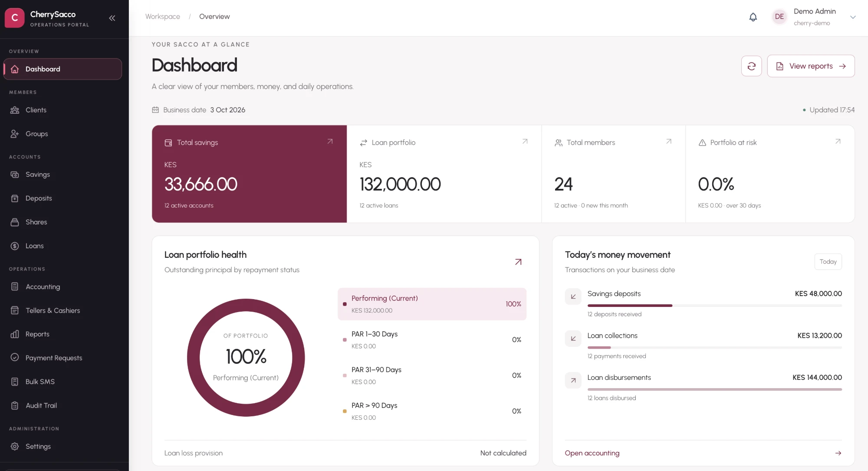Open Tellers & Cashiers in sidebar
This screenshot has height=471, width=868.
(x=62, y=310)
